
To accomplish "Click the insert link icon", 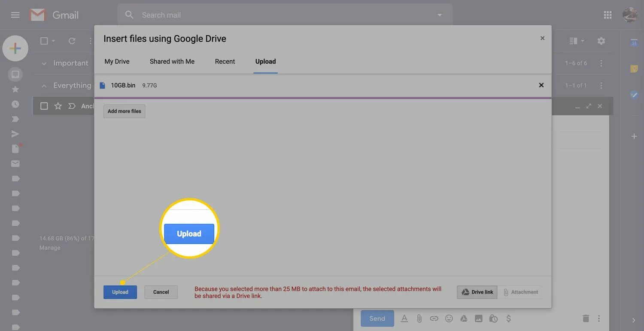I will click(x=434, y=319).
